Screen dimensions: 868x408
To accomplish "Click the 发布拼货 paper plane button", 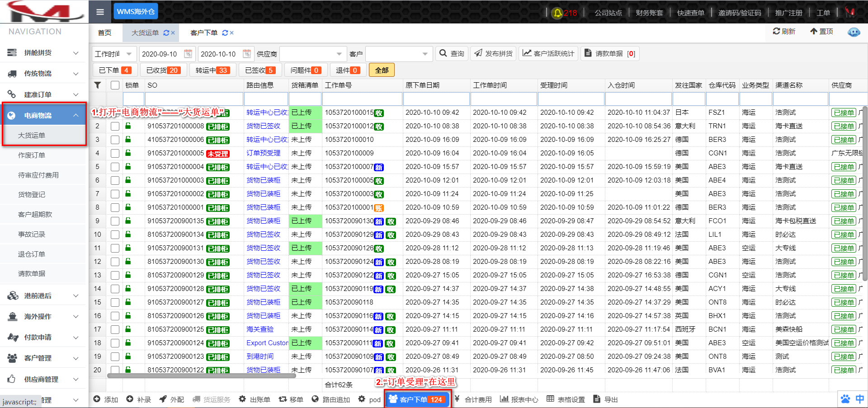I will pos(494,53).
